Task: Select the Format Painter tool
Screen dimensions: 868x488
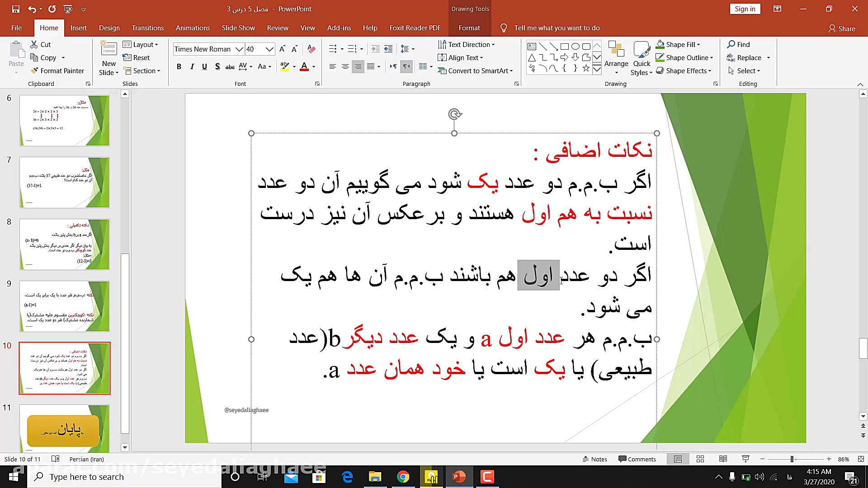Action: click(57, 70)
